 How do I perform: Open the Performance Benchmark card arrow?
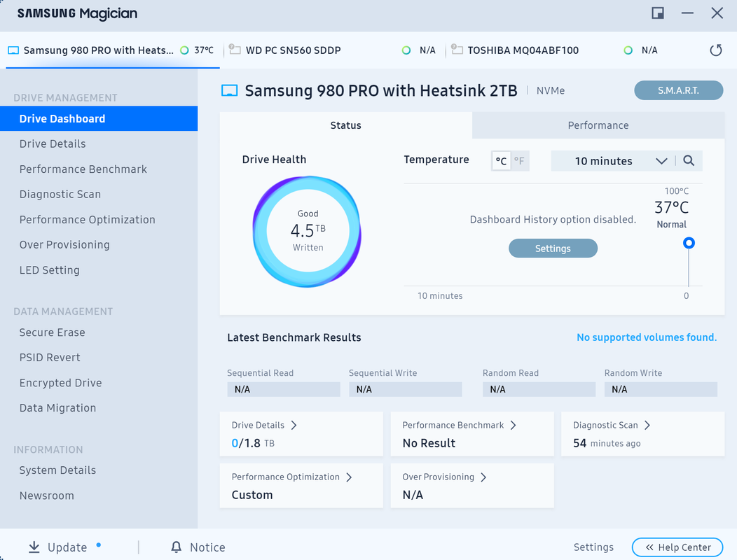(x=514, y=425)
